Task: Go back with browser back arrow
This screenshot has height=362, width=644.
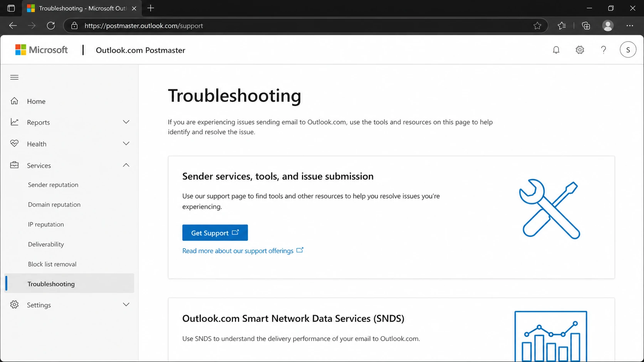Action: (x=13, y=26)
